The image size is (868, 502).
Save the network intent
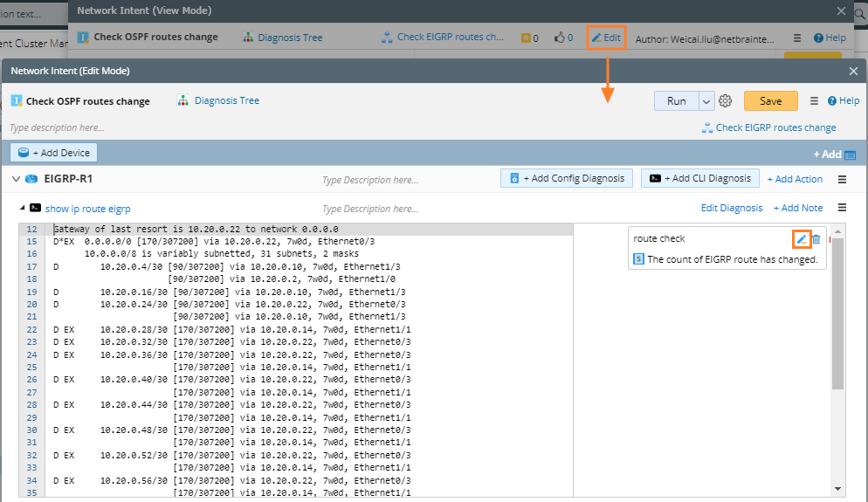click(x=770, y=100)
